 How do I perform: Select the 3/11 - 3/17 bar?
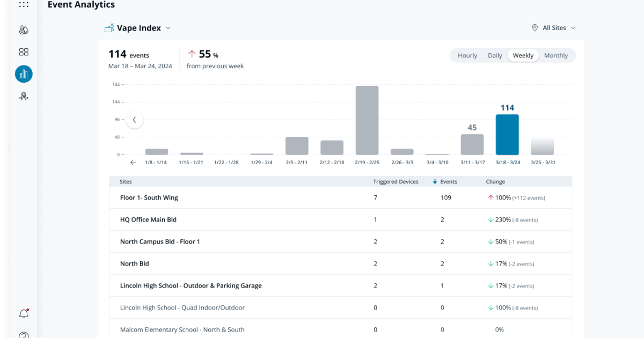[472, 144]
